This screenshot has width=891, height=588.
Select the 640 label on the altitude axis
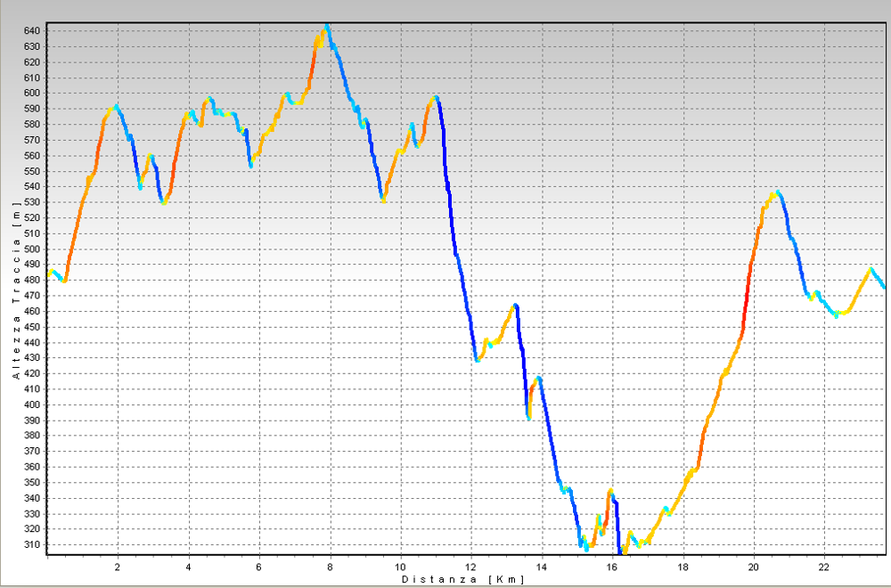[x=33, y=30]
